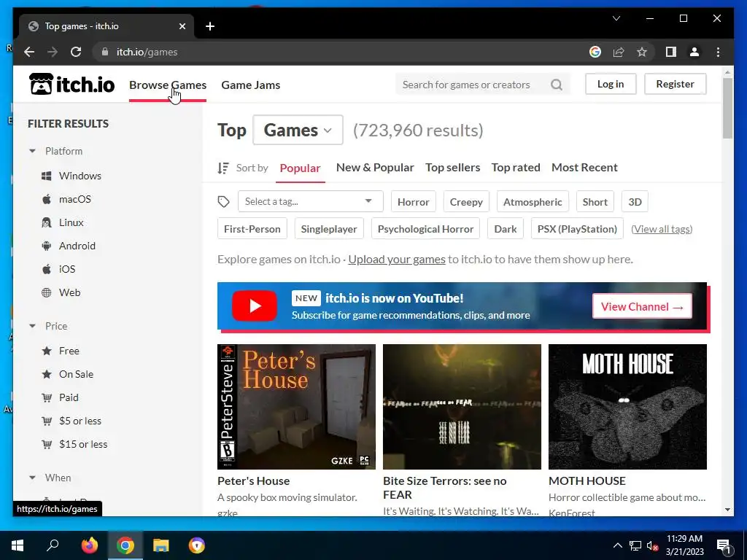Viewport: 747px width, 560px height.
Task: Sort by Popular
Action: 300,168
